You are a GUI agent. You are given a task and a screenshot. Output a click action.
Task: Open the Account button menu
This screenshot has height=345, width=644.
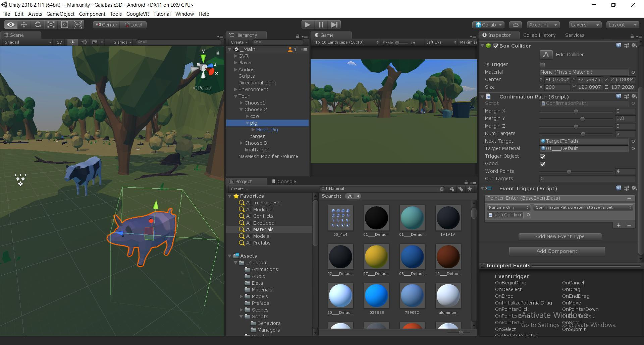tap(543, 25)
